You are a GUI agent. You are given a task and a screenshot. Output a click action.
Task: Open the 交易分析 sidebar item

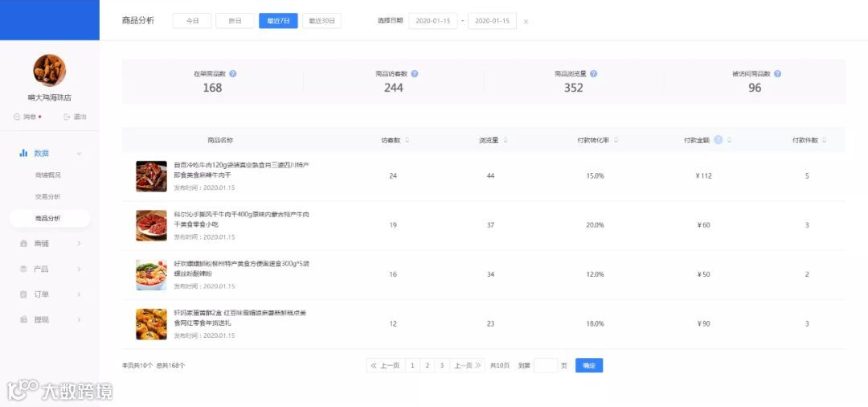click(47, 196)
